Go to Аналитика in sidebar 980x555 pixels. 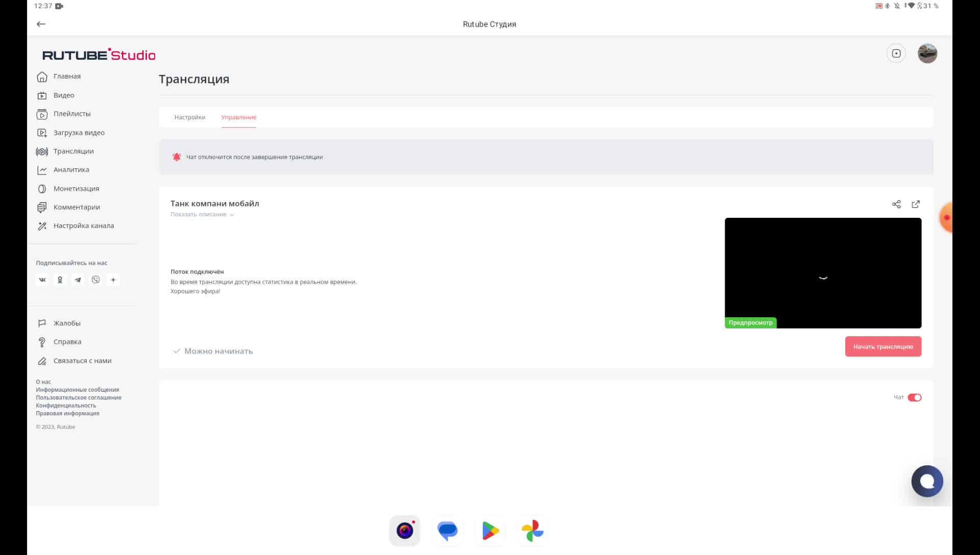[x=71, y=170]
